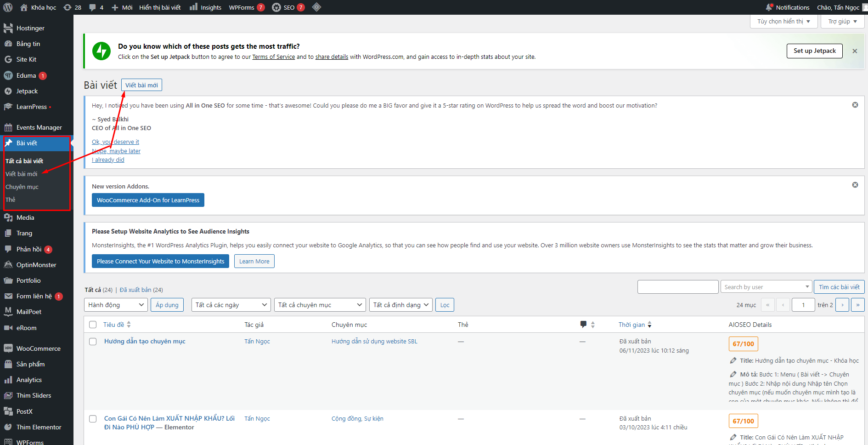Image resolution: width=868 pixels, height=445 pixels.
Task: Tick checkbox for Hướng dẫn tạo chuyên mục post
Action: (x=93, y=342)
